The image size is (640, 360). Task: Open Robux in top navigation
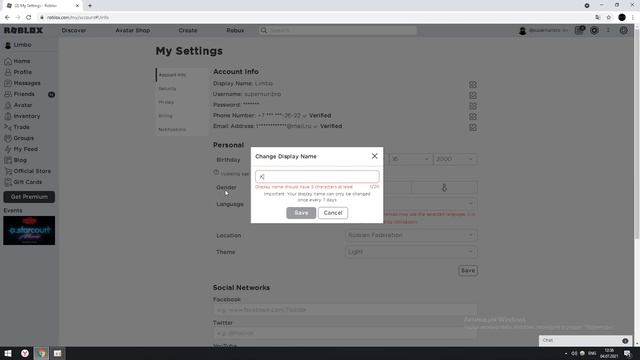pyautogui.click(x=235, y=31)
